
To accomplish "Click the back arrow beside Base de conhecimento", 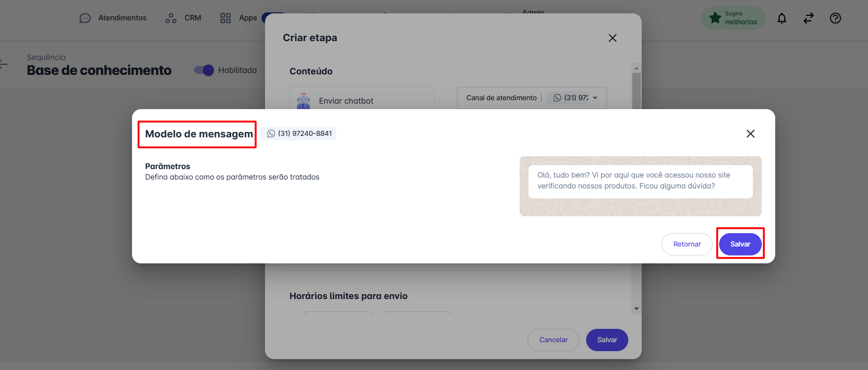I will (4, 64).
